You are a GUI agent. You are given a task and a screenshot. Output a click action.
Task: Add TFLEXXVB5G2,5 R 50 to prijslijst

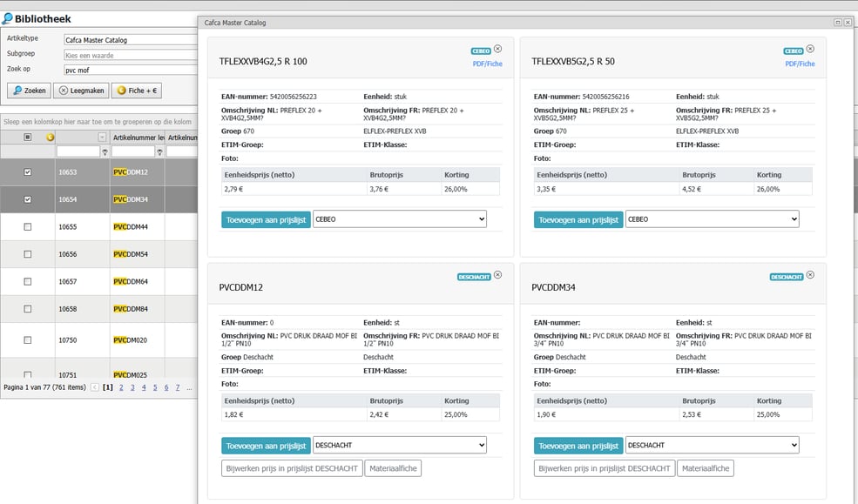(x=578, y=219)
